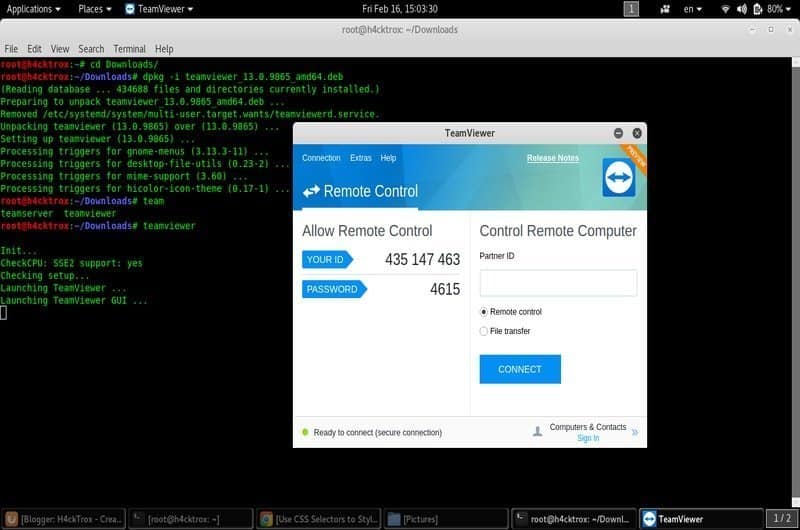800x530 pixels.
Task: Click the 1/2 workspace switcher
Action: point(782,518)
